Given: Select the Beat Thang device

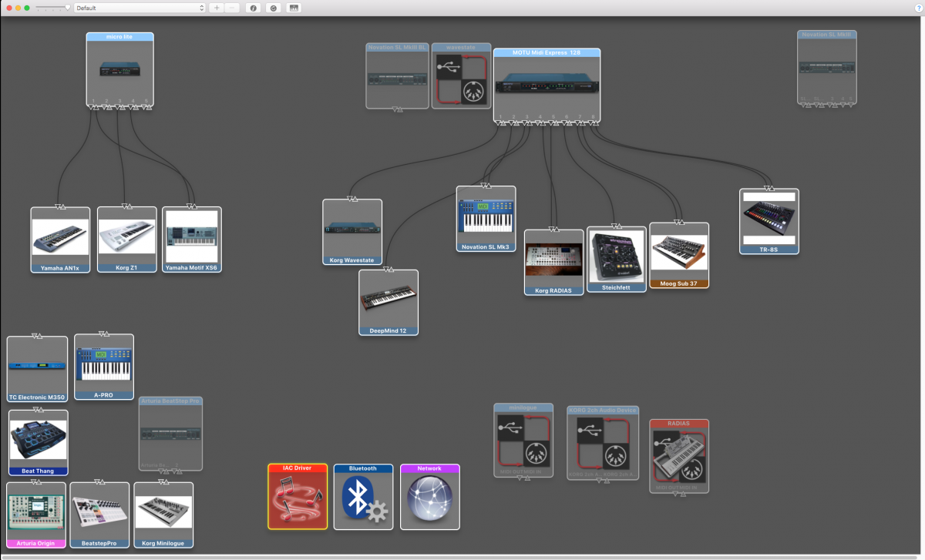Looking at the screenshot, I should (38, 442).
